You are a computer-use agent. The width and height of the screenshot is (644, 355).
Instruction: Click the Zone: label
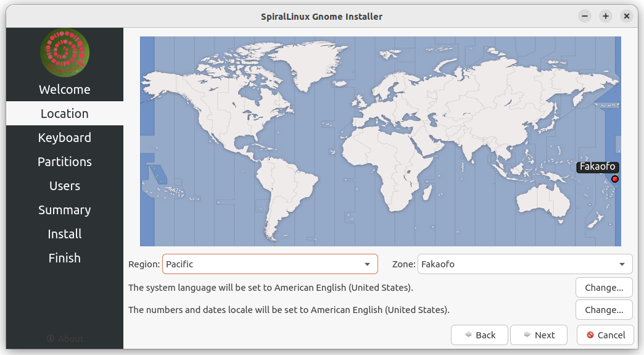click(x=403, y=264)
